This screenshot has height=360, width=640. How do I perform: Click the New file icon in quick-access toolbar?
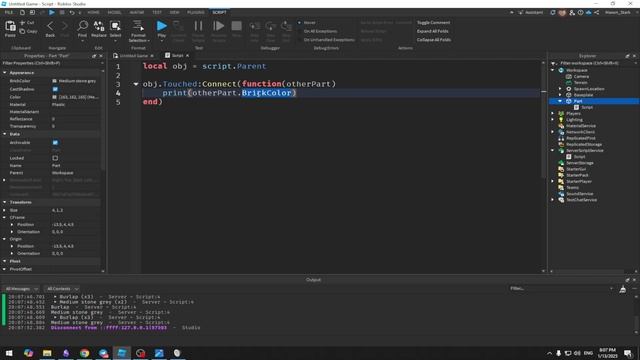tap(22, 13)
